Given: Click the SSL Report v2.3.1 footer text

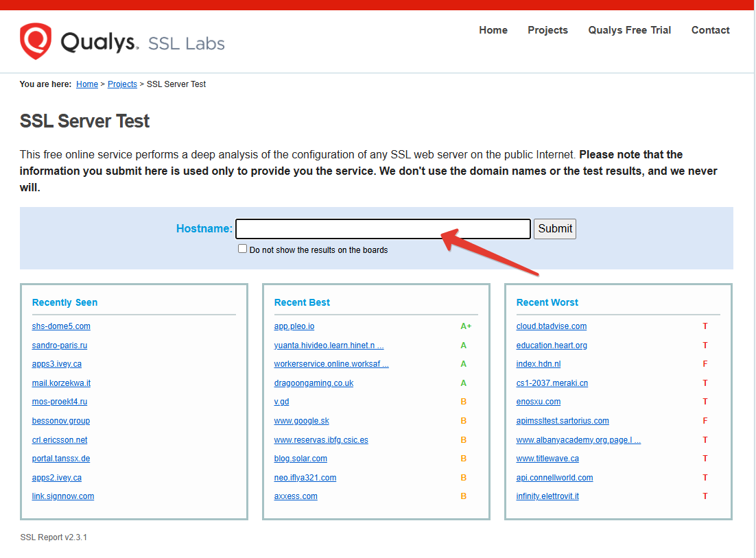Looking at the screenshot, I should (x=54, y=537).
